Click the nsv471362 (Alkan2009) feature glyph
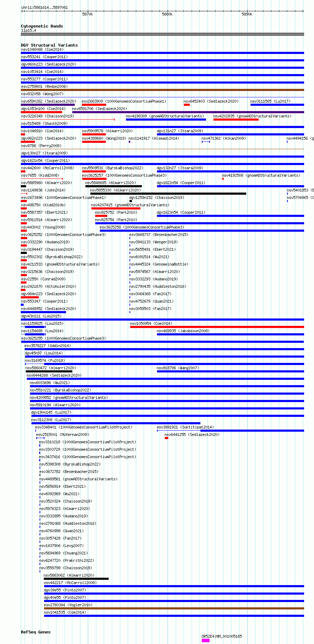The height and width of the screenshot is (644, 314). pyautogui.click(x=206, y=142)
